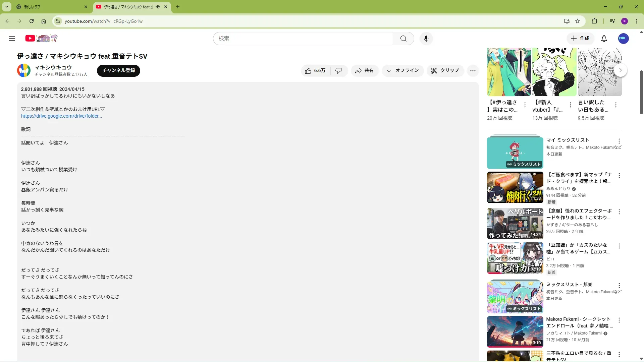Focus the 検索 search input field
644x362 pixels.
coord(303,39)
